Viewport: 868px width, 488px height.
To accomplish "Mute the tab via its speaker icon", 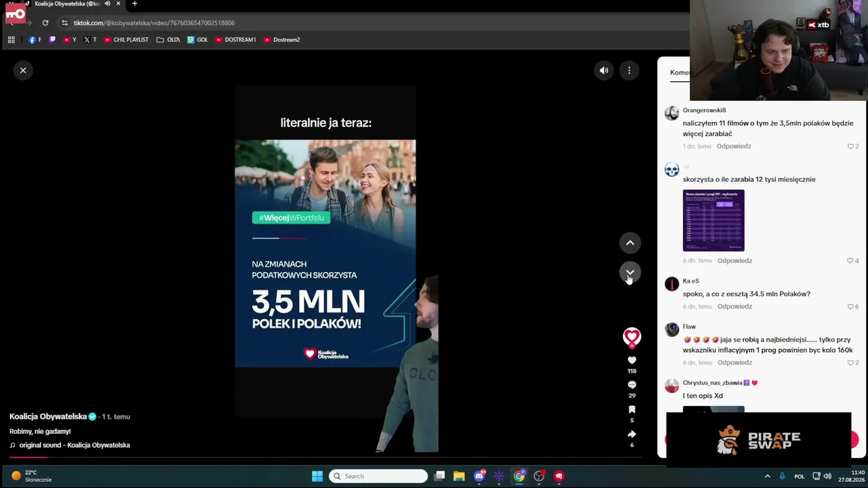I will coord(107,4).
